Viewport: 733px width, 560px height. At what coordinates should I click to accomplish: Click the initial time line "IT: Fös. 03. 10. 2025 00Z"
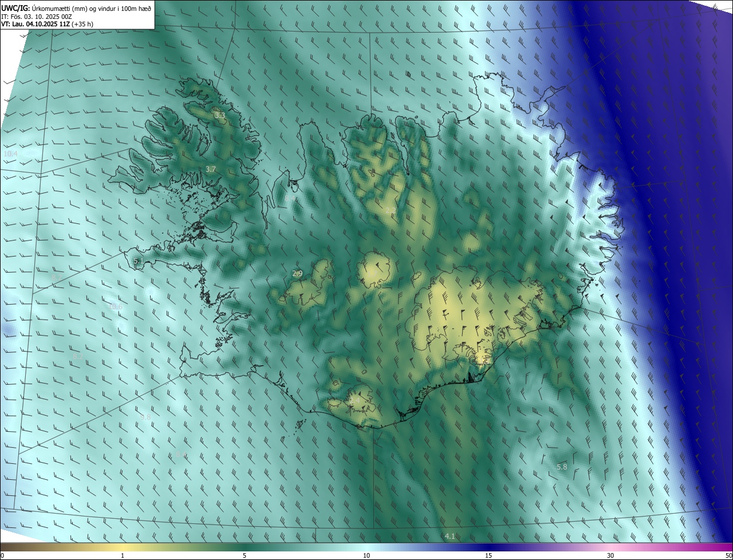pos(36,16)
